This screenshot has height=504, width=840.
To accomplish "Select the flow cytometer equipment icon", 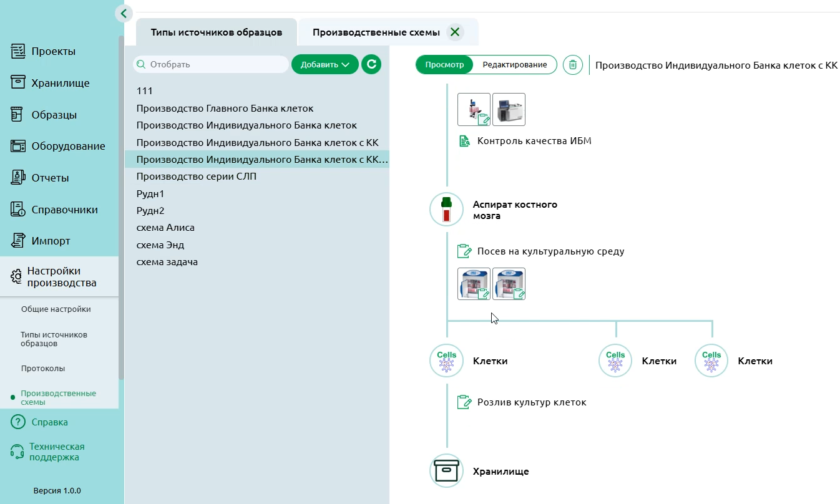I will (509, 108).
